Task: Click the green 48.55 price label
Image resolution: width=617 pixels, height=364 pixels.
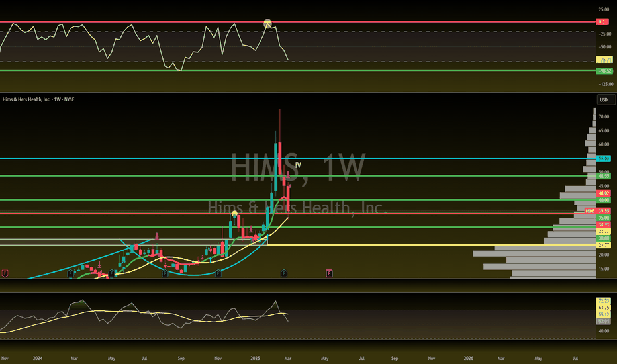Action: 604,176
